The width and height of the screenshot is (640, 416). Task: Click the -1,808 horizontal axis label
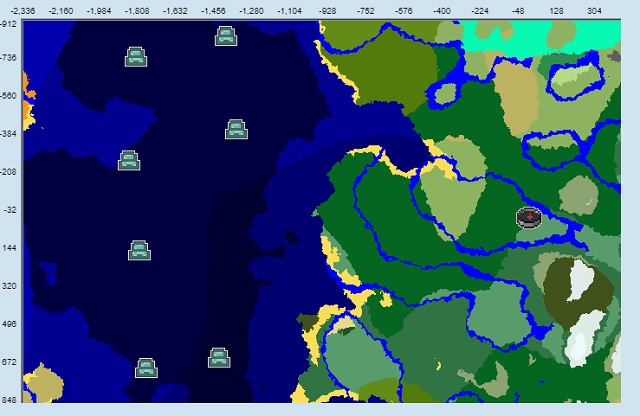pos(137,11)
